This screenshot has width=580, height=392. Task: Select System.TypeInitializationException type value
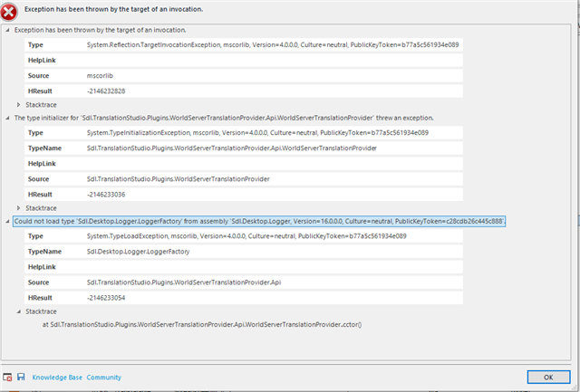257,133
